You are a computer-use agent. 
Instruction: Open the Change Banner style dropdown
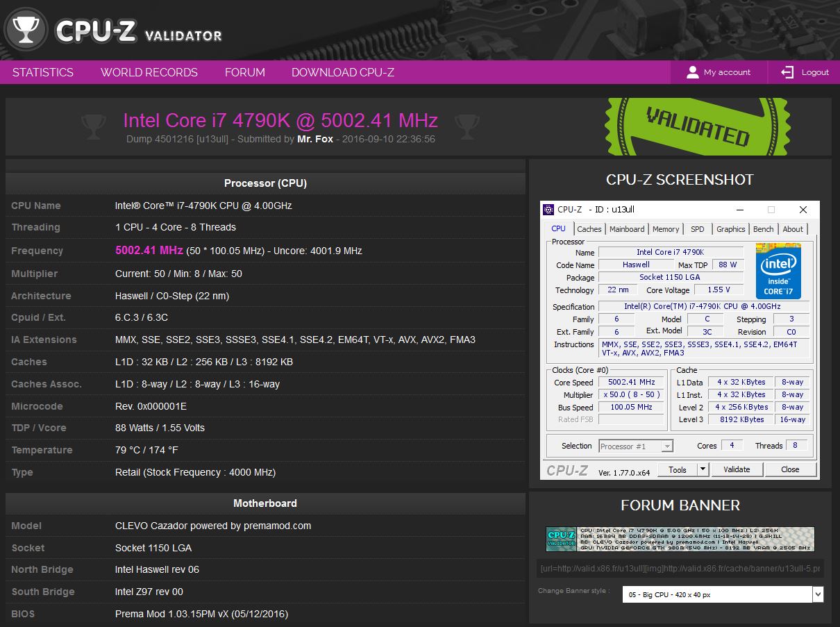coord(723,594)
